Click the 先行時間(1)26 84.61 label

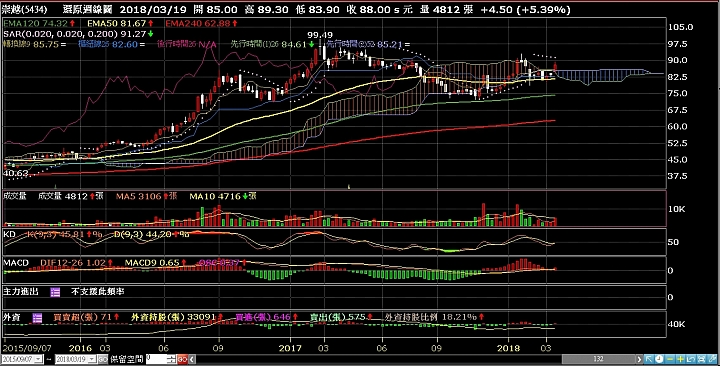point(270,45)
